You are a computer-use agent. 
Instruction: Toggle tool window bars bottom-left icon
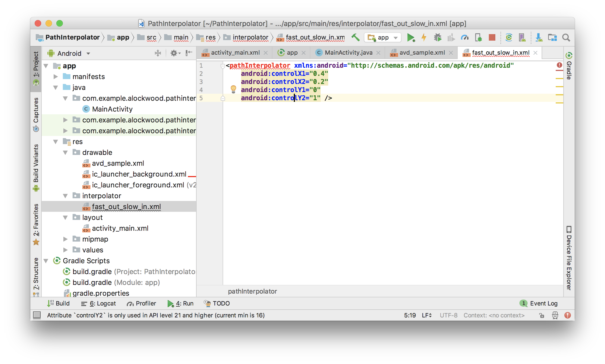click(37, 315)
